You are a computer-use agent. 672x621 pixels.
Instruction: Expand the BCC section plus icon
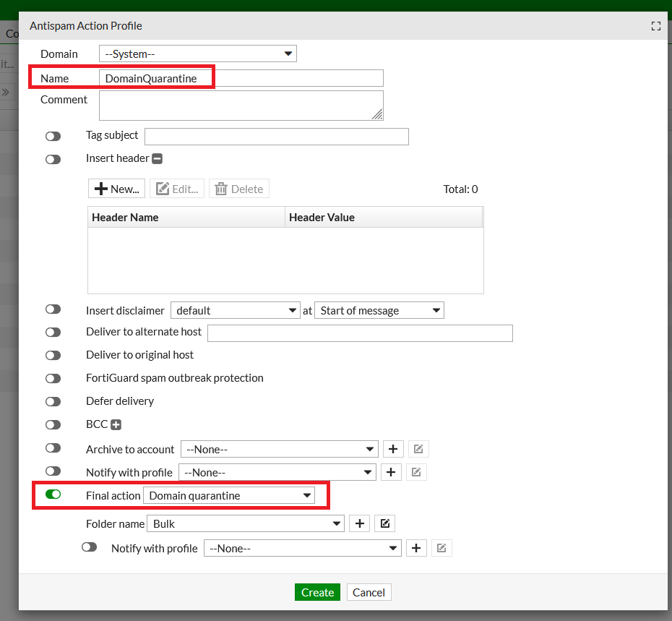[116, 425]
